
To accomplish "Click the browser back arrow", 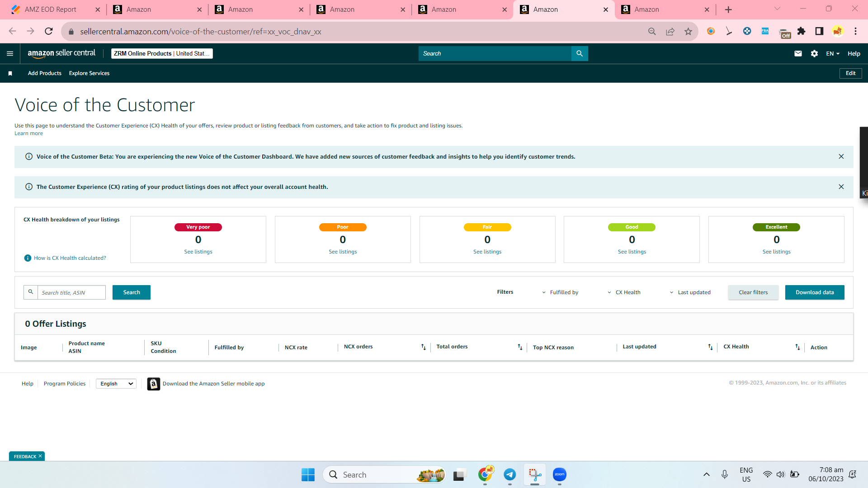I will click(12, 31).
